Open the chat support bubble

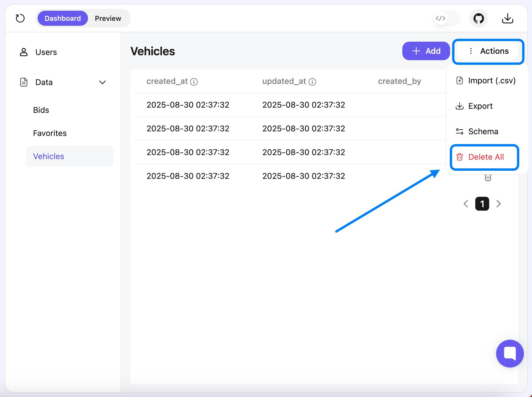pos(510,354)
